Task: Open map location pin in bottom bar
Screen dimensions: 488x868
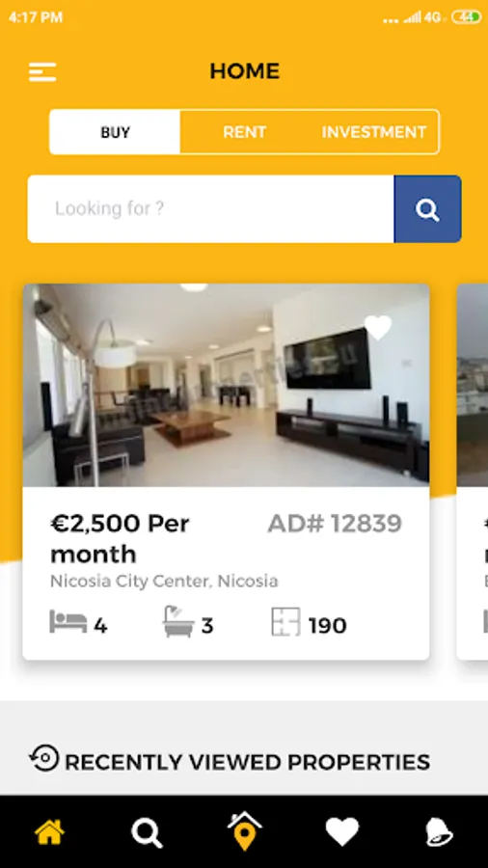Action: [244, 830]
